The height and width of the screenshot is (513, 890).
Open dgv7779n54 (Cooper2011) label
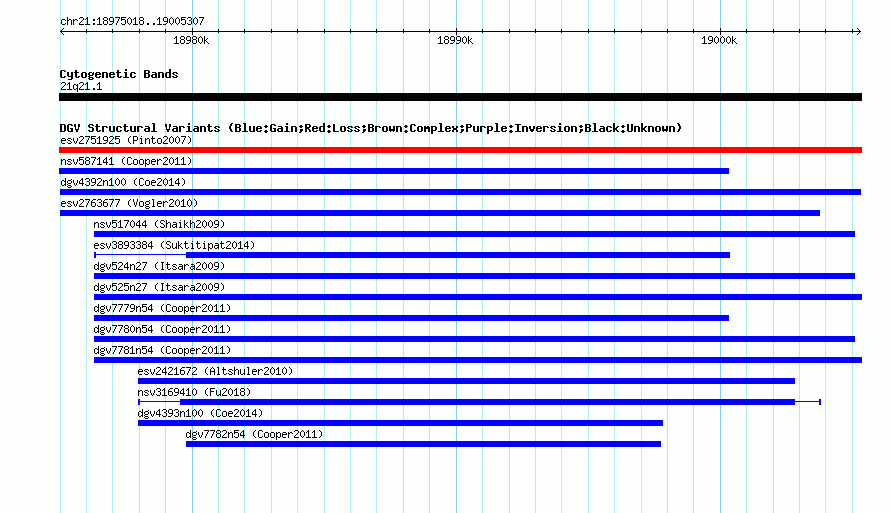(162, 308)
